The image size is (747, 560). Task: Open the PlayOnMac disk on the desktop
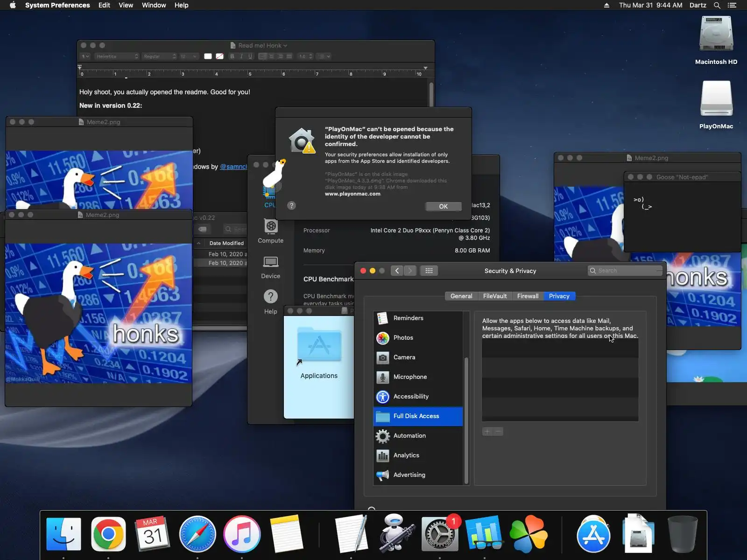click(716, 105)
